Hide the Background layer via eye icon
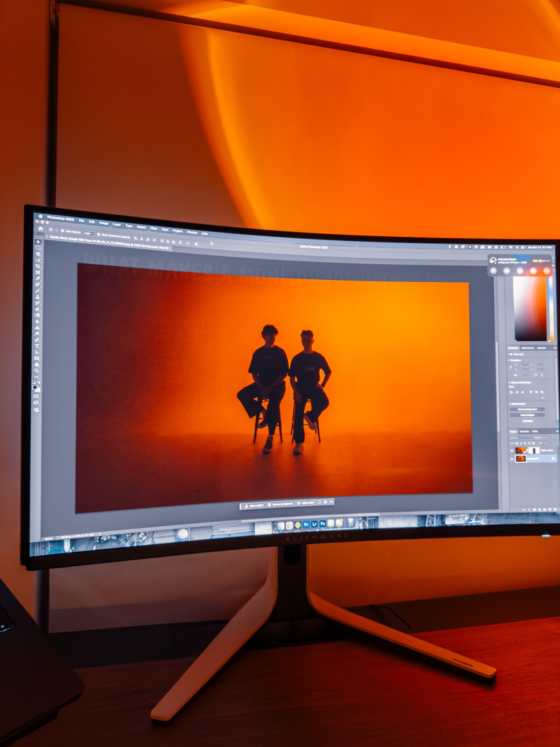The image size is (560, 747). tap(511, 459)
